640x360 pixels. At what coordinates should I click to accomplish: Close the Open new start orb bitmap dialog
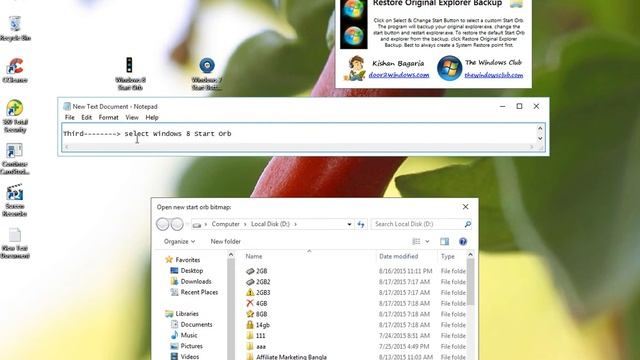pos(465,207)
